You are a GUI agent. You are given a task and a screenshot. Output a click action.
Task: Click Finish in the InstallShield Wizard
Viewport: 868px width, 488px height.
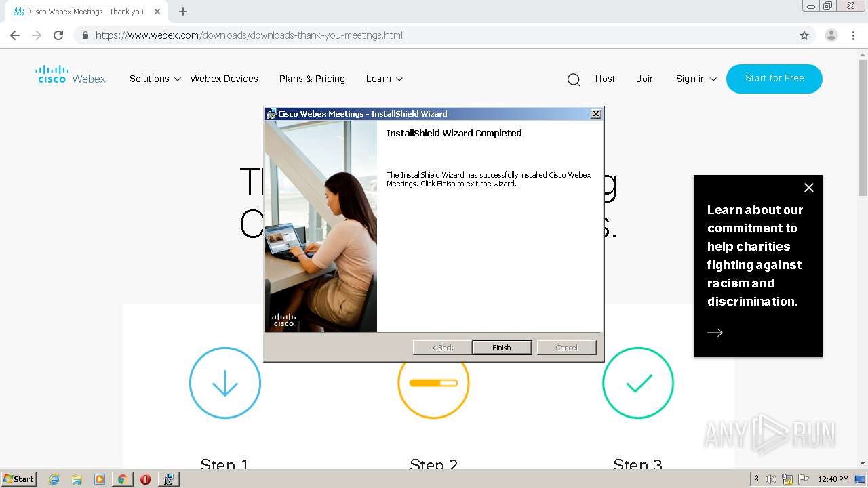click(502, 348)
